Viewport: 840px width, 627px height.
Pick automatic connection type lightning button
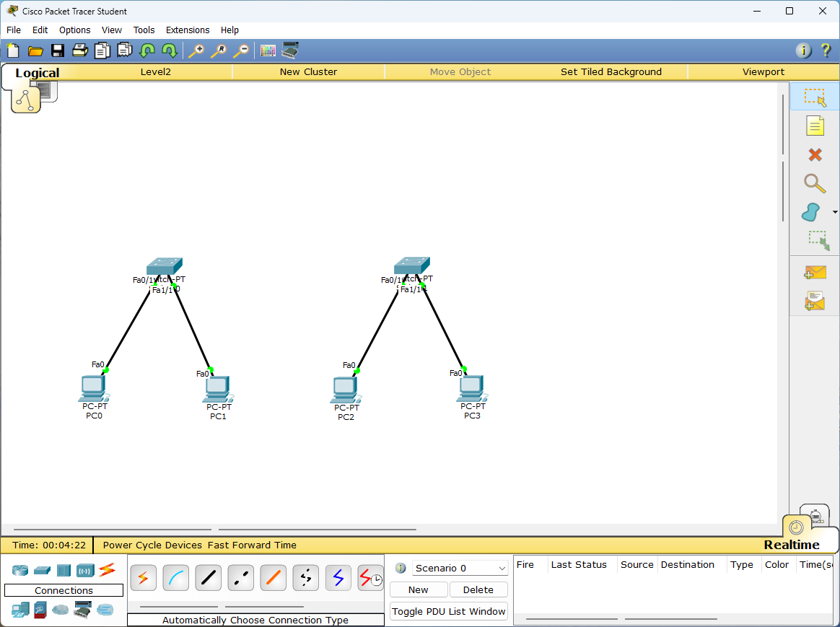[143, 578]
